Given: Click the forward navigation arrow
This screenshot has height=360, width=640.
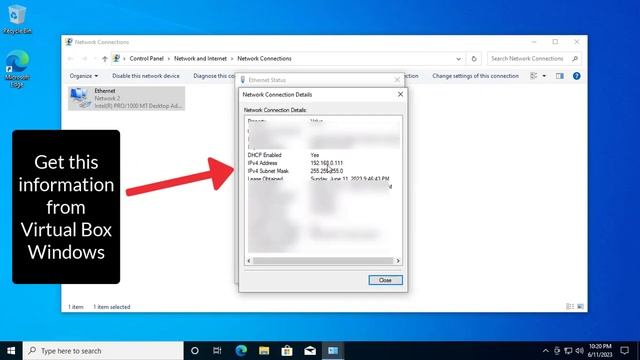Looking at the screenshot, I should [x=84, y=59].
